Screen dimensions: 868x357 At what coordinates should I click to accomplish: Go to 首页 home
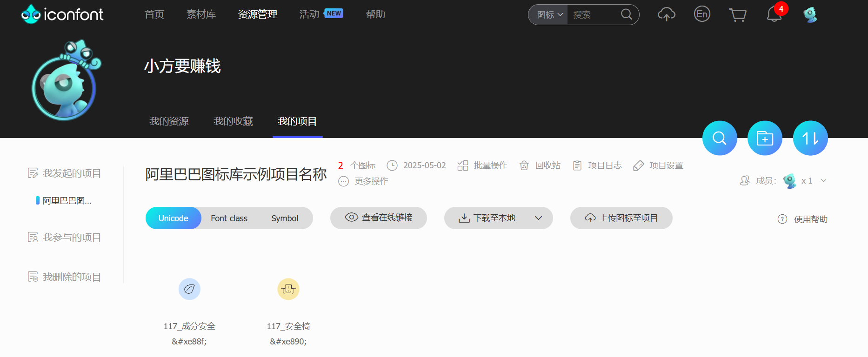[154, 14]
